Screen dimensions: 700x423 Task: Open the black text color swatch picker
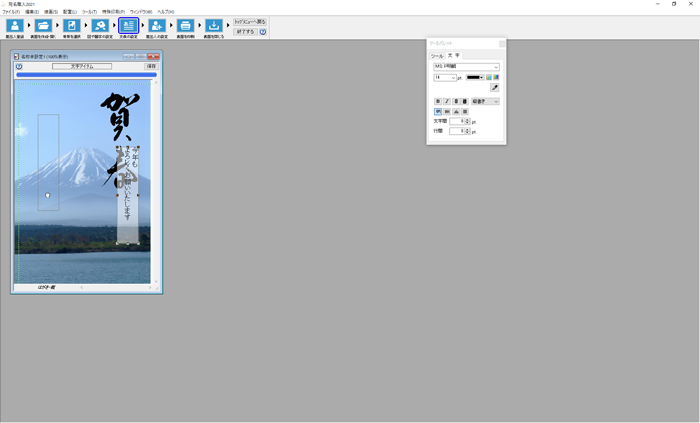click(x=475, y=77)
